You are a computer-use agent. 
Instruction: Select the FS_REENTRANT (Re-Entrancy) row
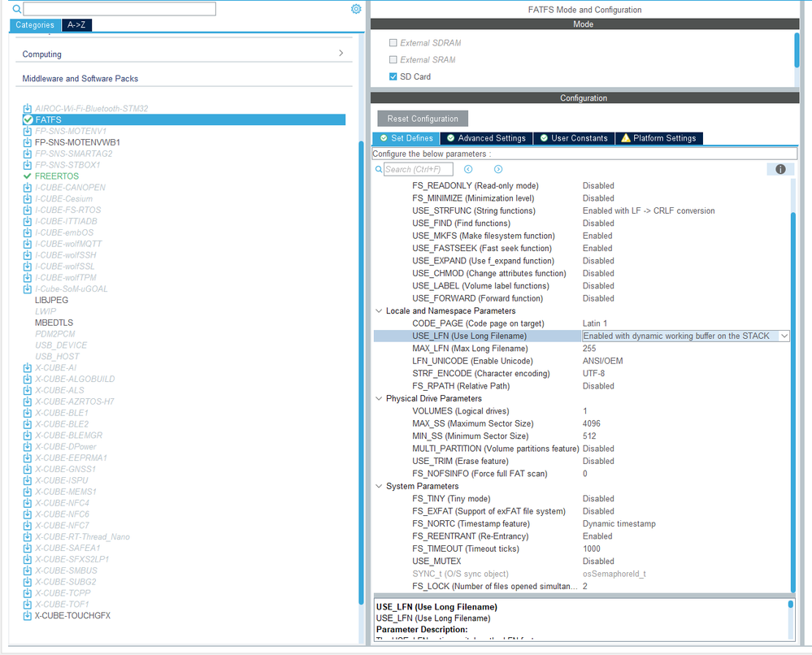click(581, 536)
